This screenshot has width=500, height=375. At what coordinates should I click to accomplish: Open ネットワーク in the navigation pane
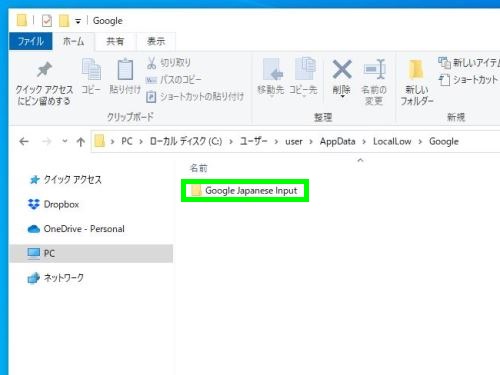tap(55, 278)
